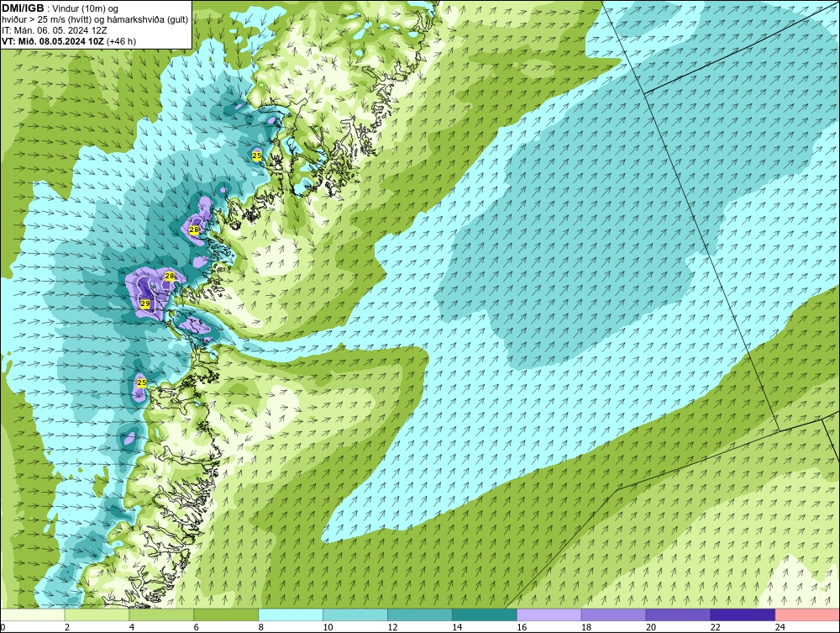840x633 pixels.
Task: Click the legend scale value '10'
Action: (328, 627)
